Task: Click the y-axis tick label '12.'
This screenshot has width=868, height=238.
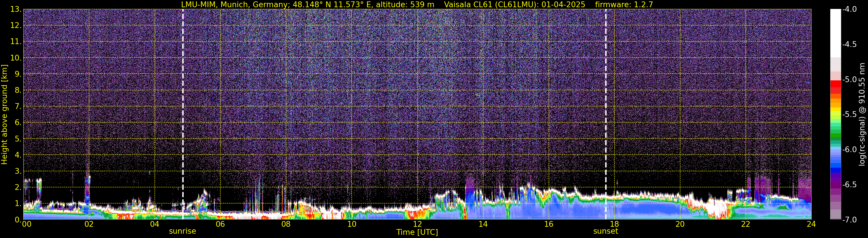Action: 16,25
